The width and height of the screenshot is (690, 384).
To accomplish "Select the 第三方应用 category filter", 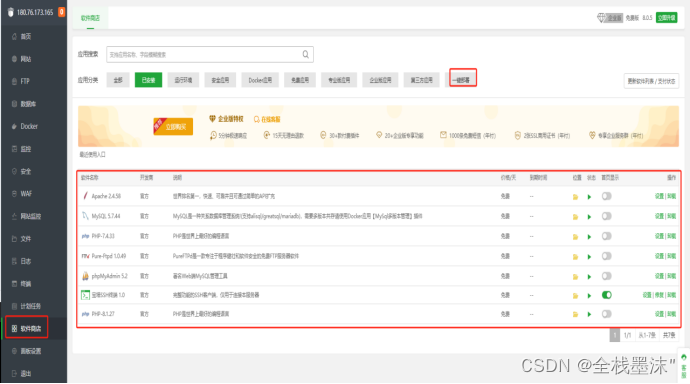I will (x=422, y=80).
